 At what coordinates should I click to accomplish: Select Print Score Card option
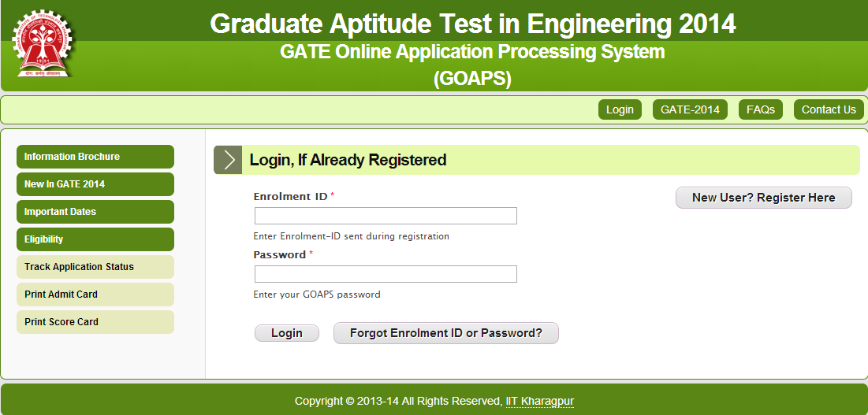tap(95, 322)
